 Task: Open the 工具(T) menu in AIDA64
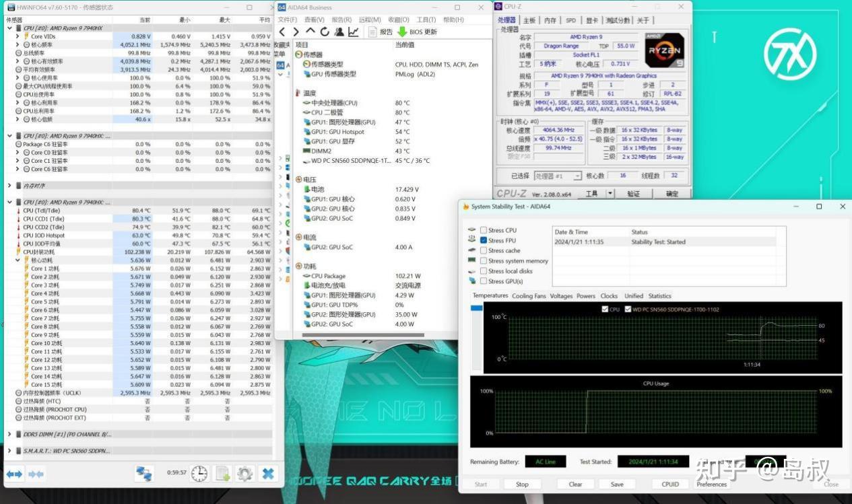click(x=426, y=20)
